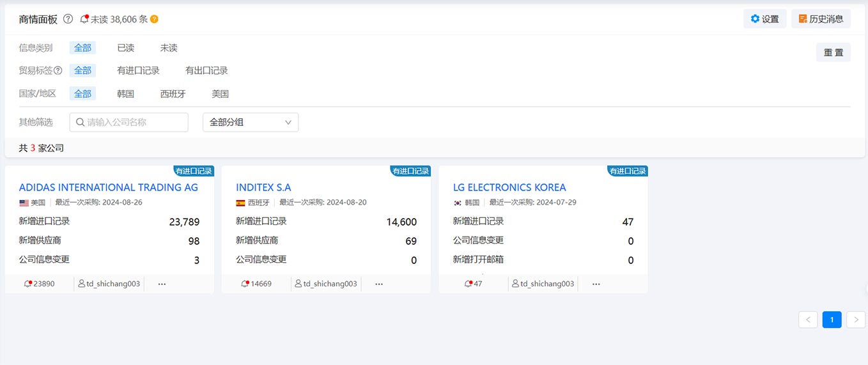Click the help icon beside 贸易标签
Viewport: 868px width, 365px height.
tap(58, 70)
